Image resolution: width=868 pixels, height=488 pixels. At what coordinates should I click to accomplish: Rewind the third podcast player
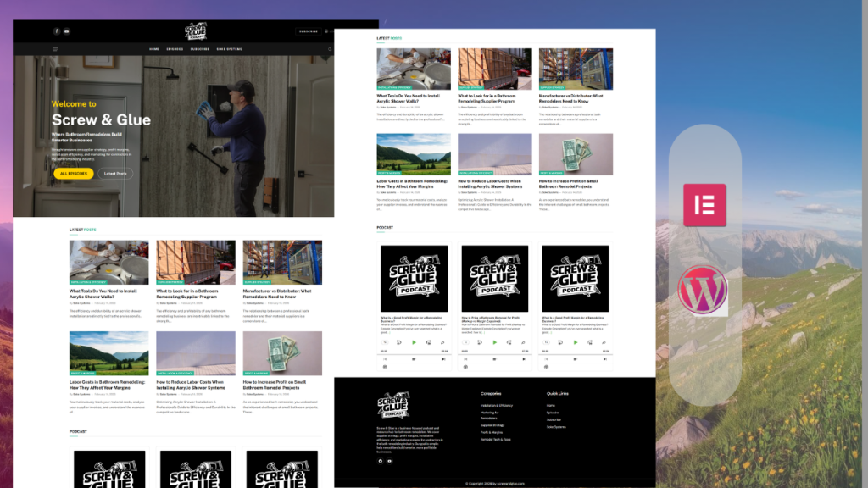(x=560, y=342)
